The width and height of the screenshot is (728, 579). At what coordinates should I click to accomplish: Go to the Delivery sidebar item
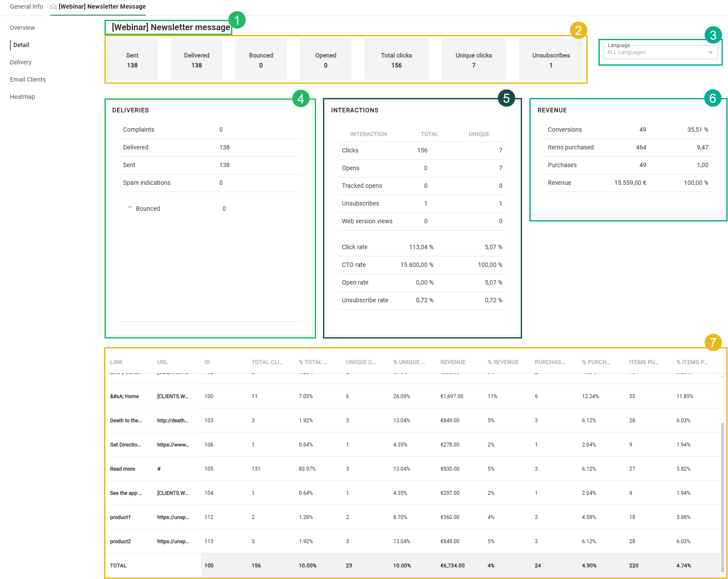point(21,62)
